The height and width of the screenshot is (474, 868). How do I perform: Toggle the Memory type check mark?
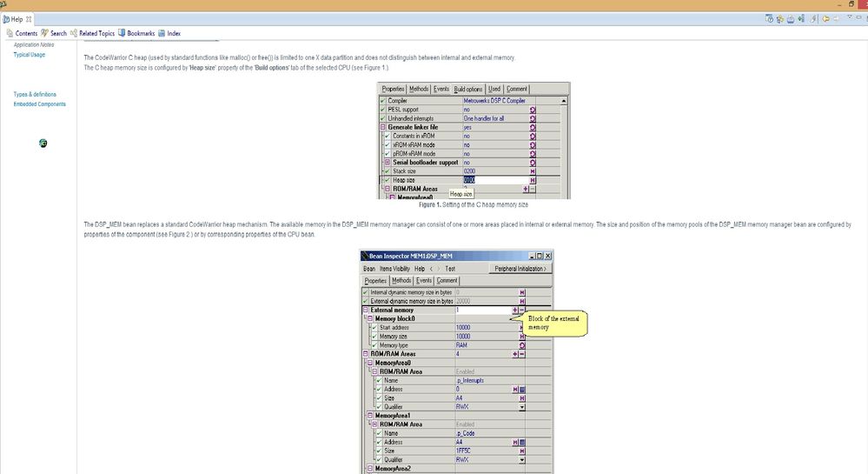coord(374,345)
